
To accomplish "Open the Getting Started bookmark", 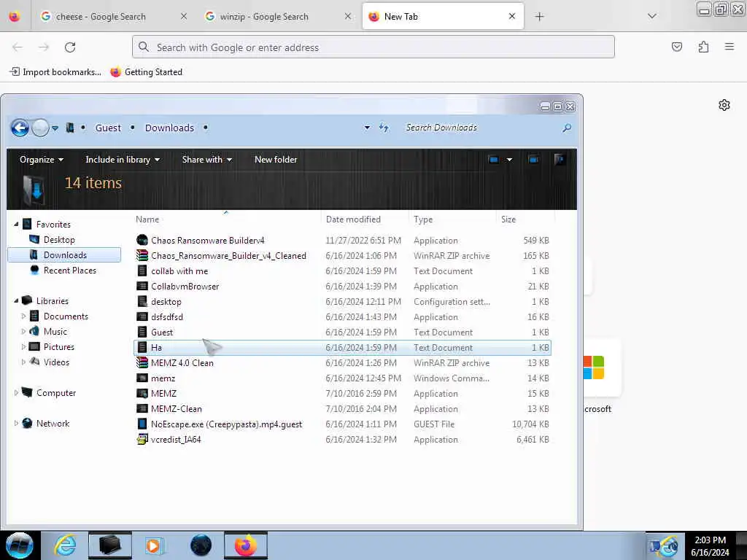I will (x=146, y=72).
